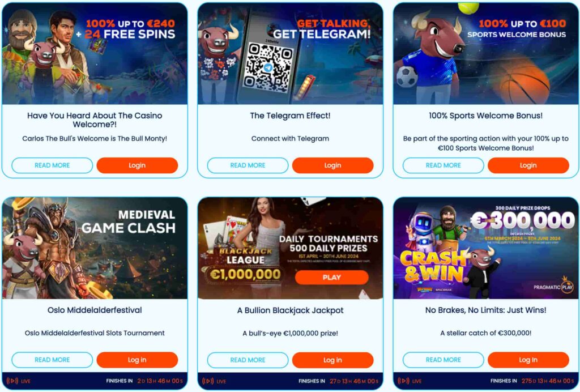The image size is (580, 392).
Task: Open the Medieval Game Clash banner image
Action: (x=95, y=248)
